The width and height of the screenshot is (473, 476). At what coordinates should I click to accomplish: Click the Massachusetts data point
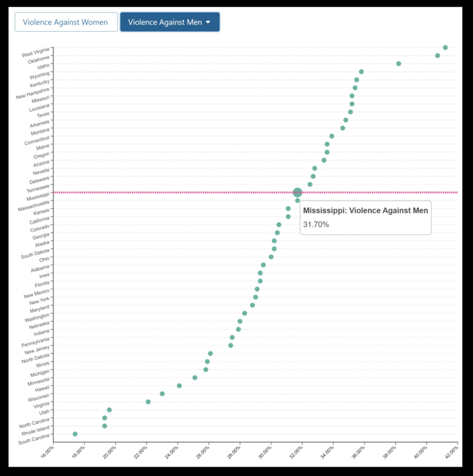[297, 201]
